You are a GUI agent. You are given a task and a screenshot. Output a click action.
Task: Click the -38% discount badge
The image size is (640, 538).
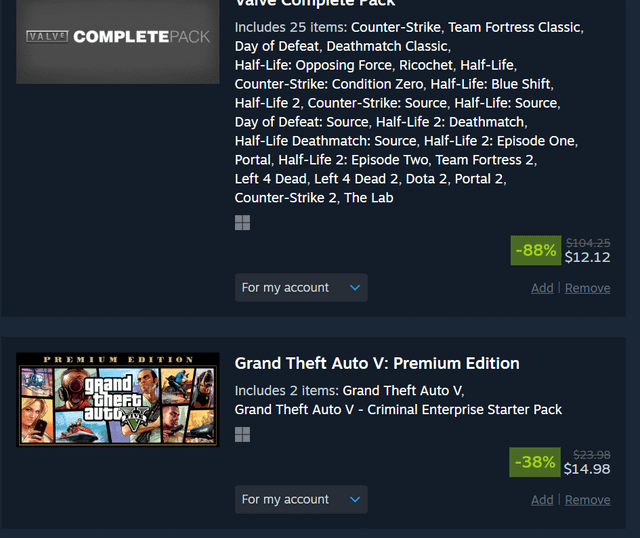[x=535, y=462]
